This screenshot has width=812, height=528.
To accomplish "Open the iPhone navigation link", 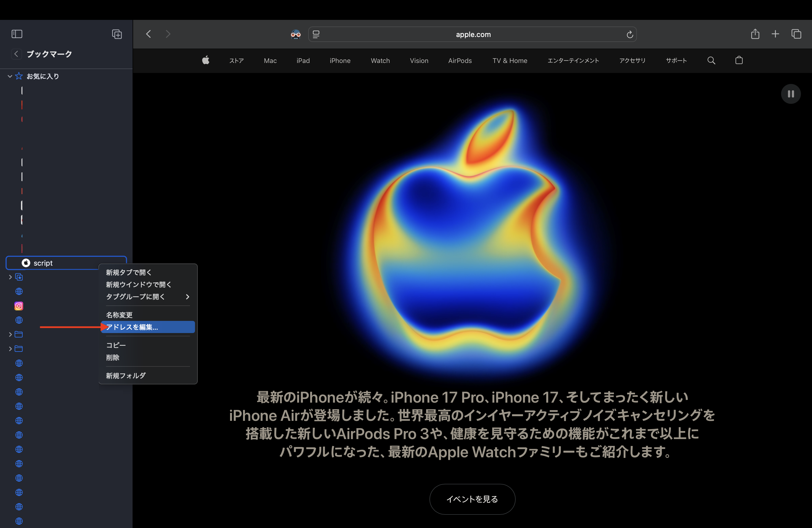I will [340, 61].
